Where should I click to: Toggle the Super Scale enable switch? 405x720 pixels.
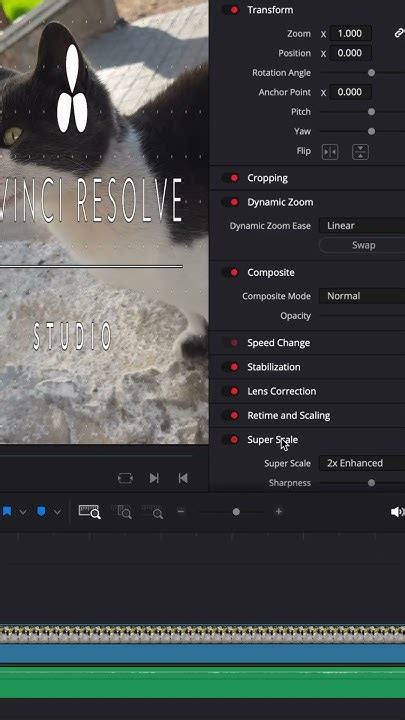tap(231, 439)
